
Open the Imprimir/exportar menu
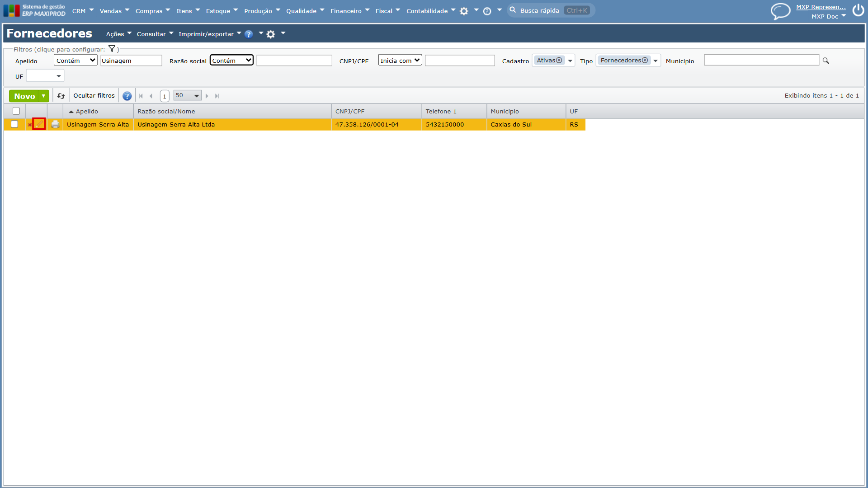point(210,34)
